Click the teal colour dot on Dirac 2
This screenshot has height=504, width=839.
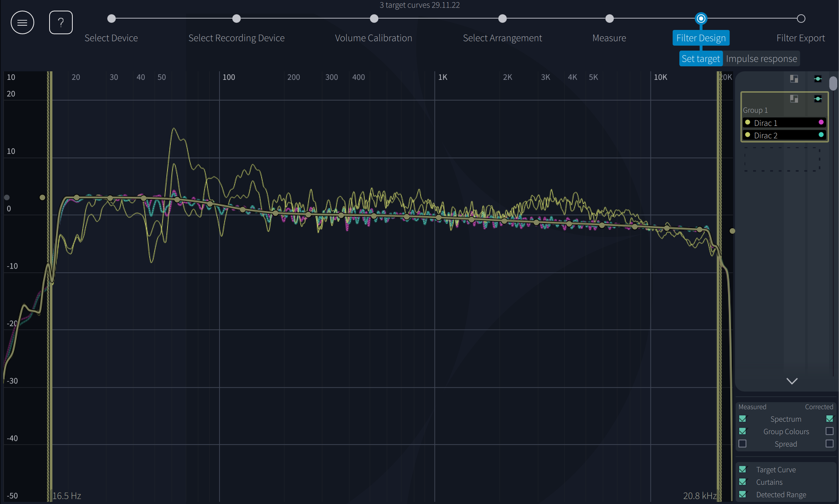click(x=821, y=135)
